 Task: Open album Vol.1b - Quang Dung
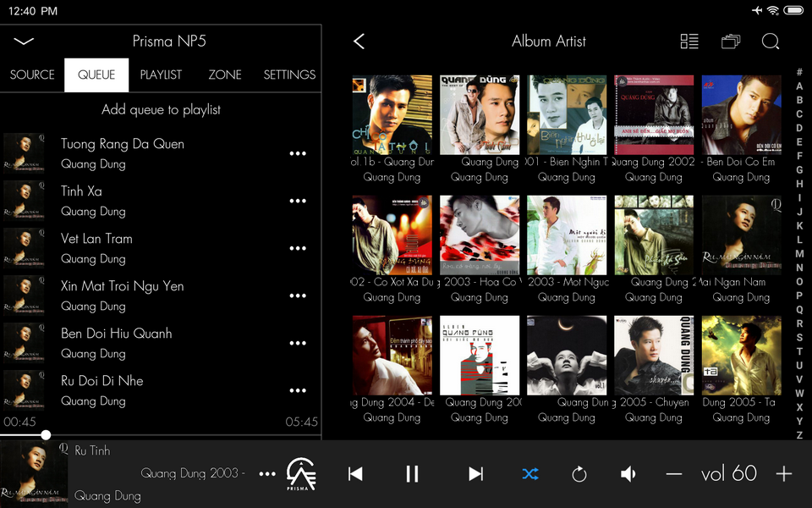(x=392, y=115)
